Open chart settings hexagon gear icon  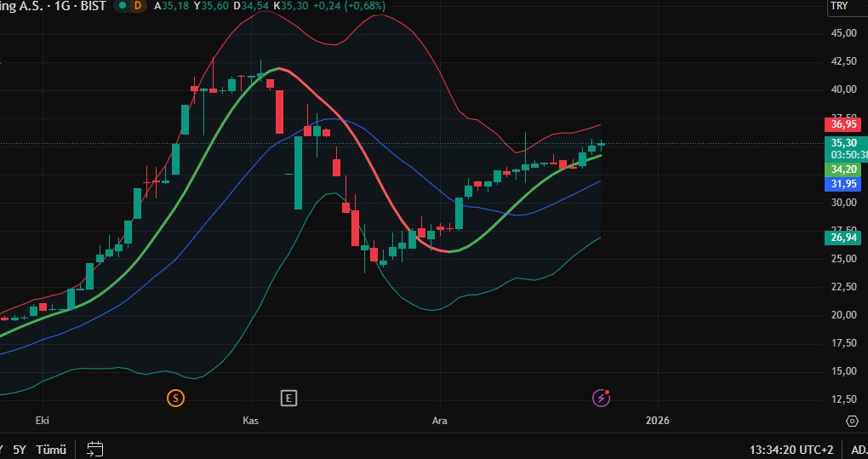point(853,421)
